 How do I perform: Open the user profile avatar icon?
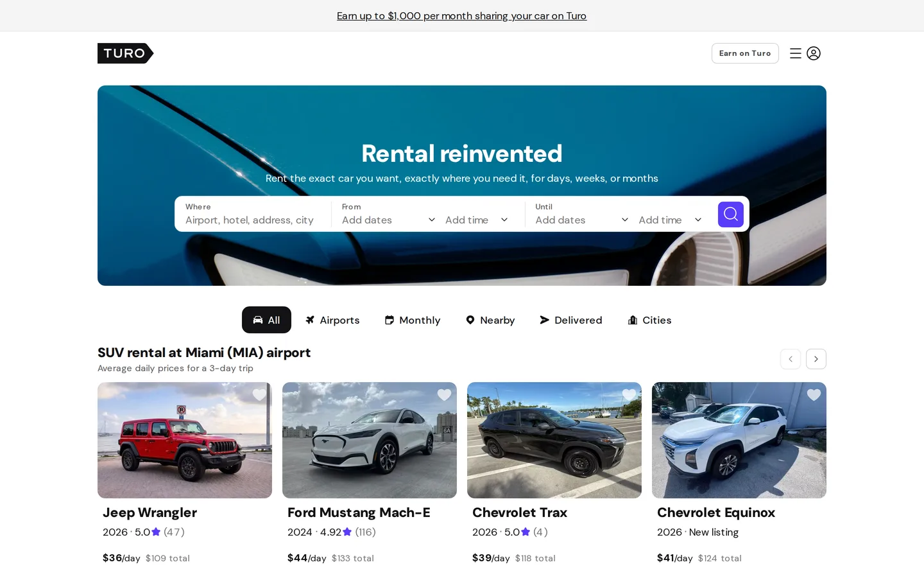pos(814,53)
